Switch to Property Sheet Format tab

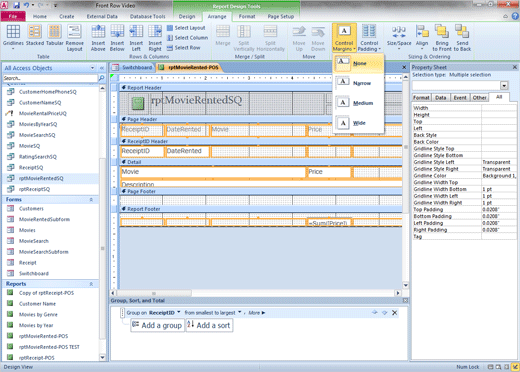click(x=421, y=98)
